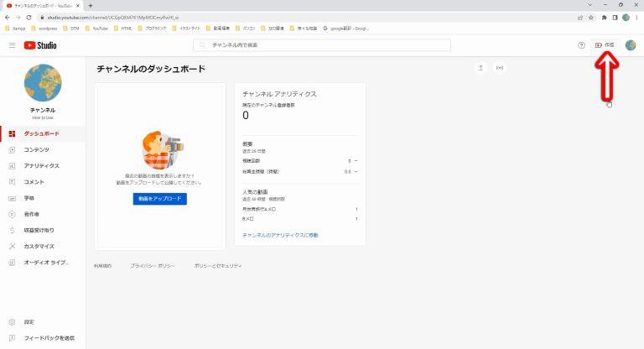Click the go live broadcast icon

pyautogui.click(x=501, y=67)
